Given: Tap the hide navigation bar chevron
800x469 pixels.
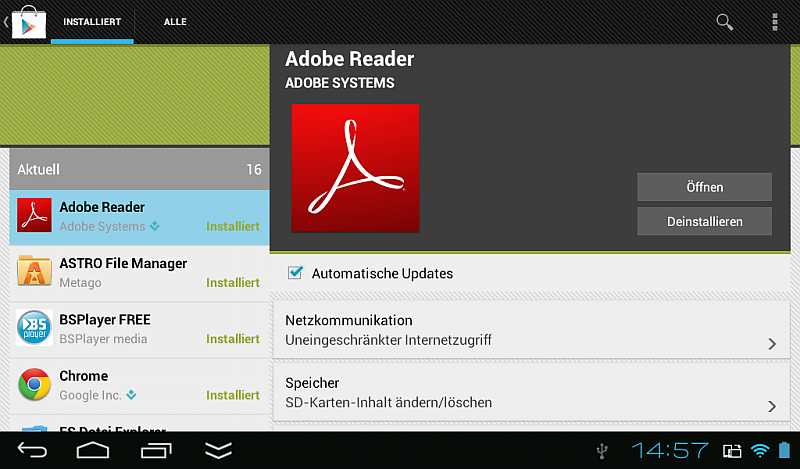Looking at the screenshot, I should pyautogui.click(x=218, y=451).
